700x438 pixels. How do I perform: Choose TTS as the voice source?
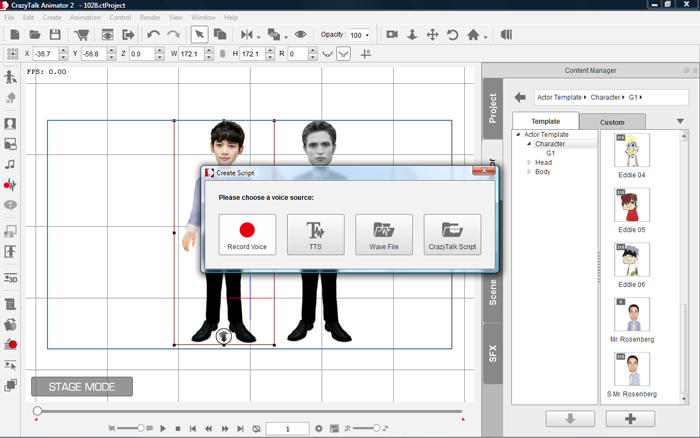(x=315, y=234)
